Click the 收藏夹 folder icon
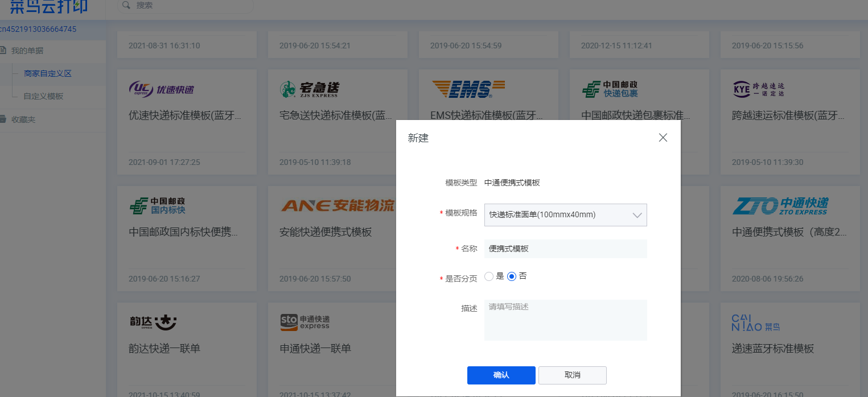Screen dimensions: 868x397 (3, 119)
